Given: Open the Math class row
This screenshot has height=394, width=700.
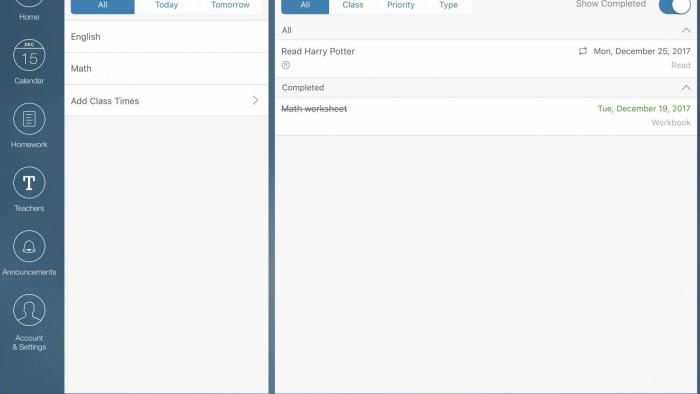Looking at the screenshot, I should point(167,69).
